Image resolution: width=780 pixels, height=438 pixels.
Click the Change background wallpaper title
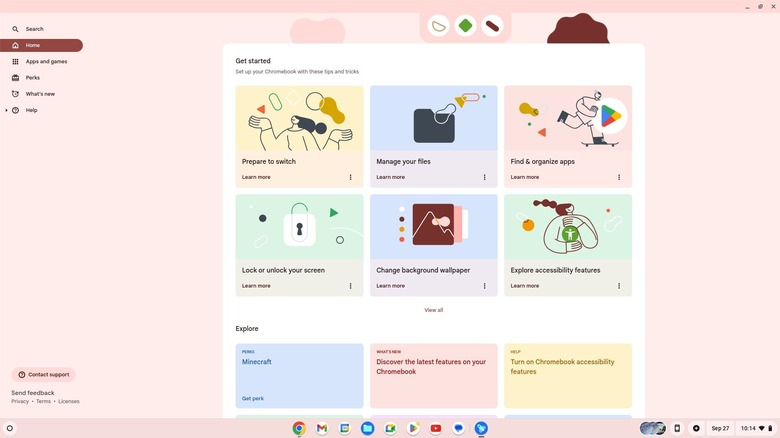423,270
